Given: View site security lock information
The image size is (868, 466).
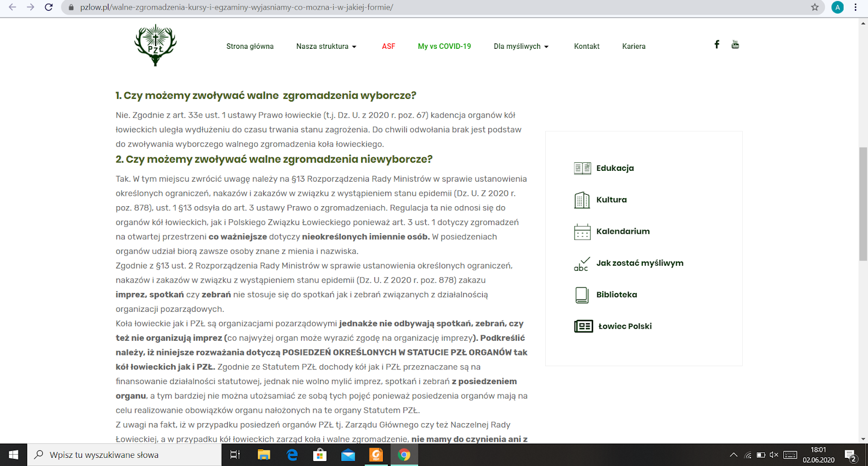Looking at the screenshot, I should [x=71, y=8].
